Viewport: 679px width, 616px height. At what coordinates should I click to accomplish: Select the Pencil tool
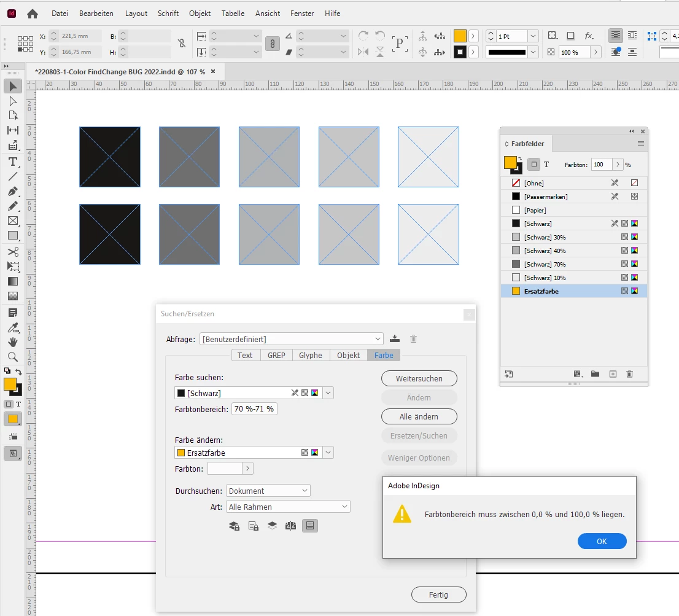tap(13, 206)
